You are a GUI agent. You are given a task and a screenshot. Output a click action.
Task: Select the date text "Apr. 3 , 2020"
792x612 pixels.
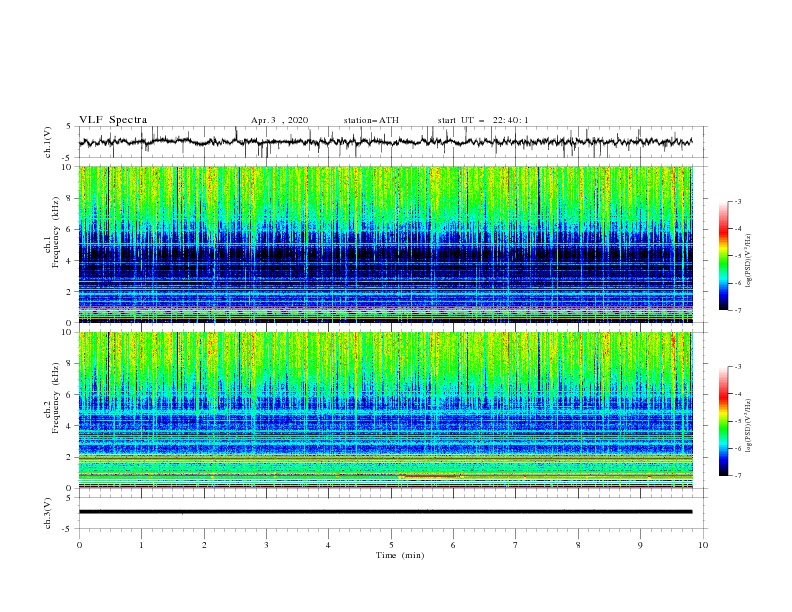click(279, 120)
